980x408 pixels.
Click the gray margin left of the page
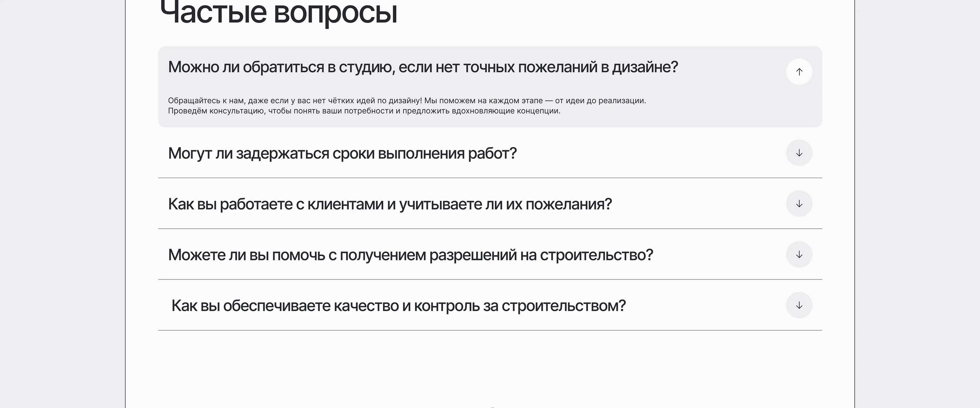click(62, 204)
